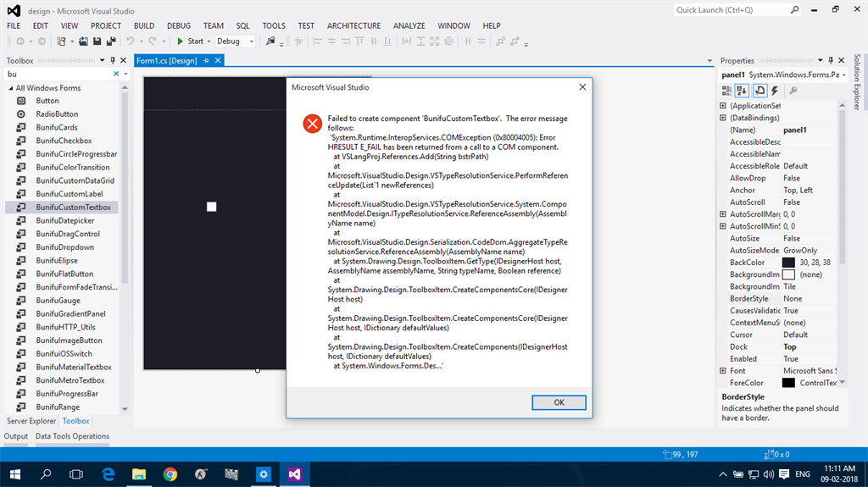
Task: Open the document tabs list dropdown
Action: pyautogui.click(x=709, y=61)
